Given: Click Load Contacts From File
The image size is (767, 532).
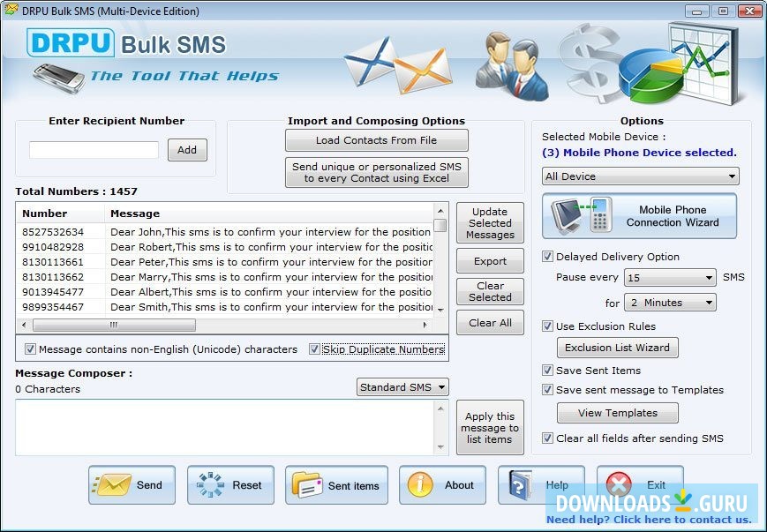Looking at the screenshot, I should pos(377,140).
